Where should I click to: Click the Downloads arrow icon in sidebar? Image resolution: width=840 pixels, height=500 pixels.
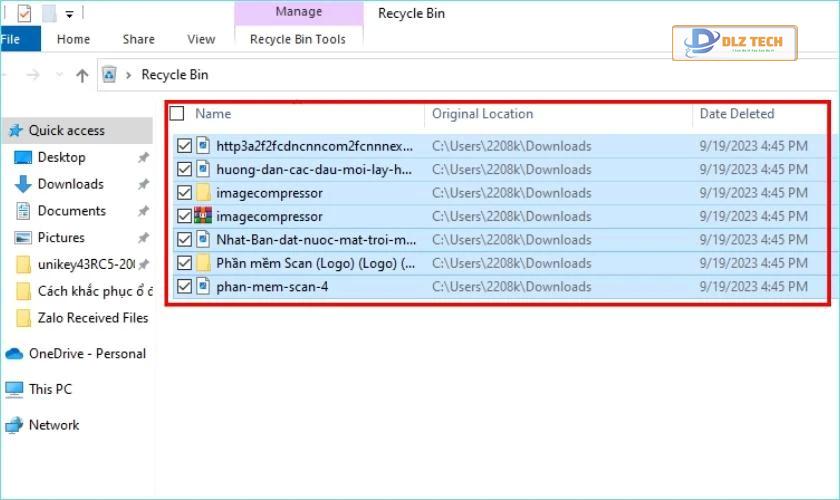[23, 184]
